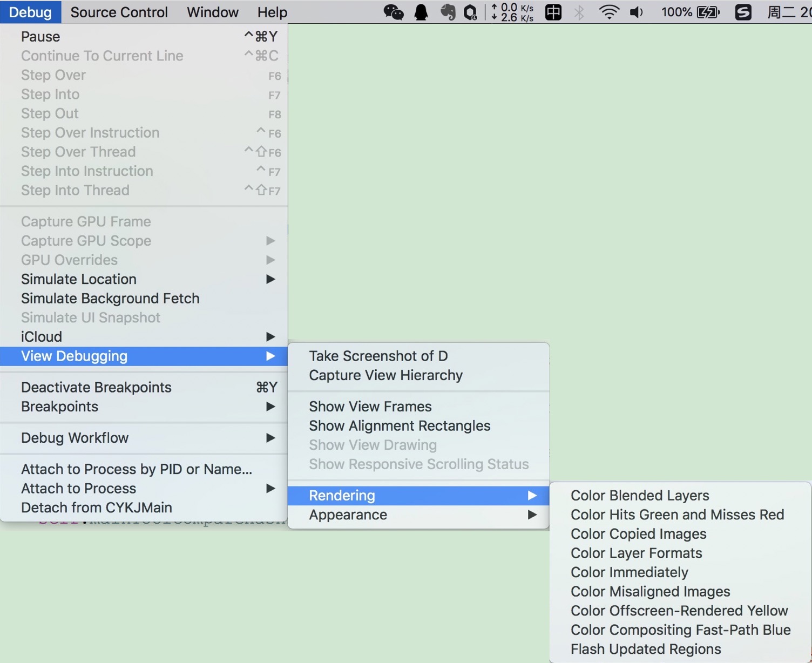Expand the Simulate Location submenu
This screenshot has width=812, height=663.
tap(144, 279)
